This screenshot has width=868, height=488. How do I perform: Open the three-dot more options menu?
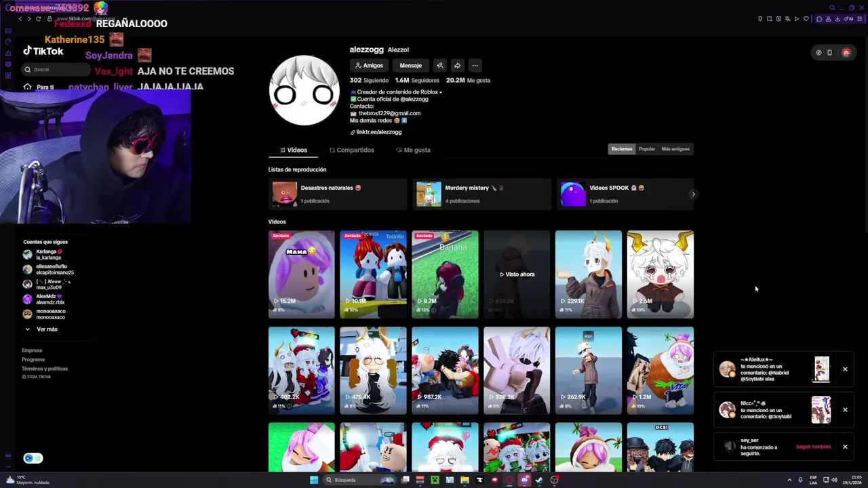point(475,66)
